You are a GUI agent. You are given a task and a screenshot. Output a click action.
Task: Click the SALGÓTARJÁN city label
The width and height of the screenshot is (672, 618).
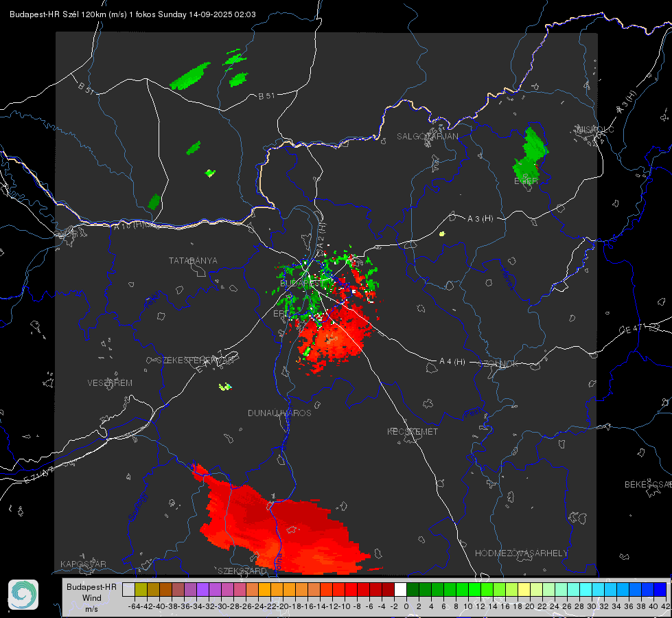click(427, 137)
